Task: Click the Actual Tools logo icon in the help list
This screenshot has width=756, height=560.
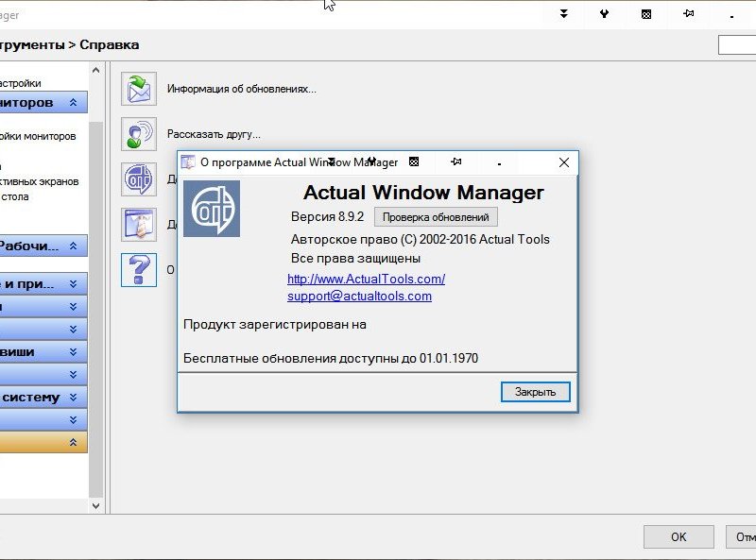Action: click(x=139, y=179)
